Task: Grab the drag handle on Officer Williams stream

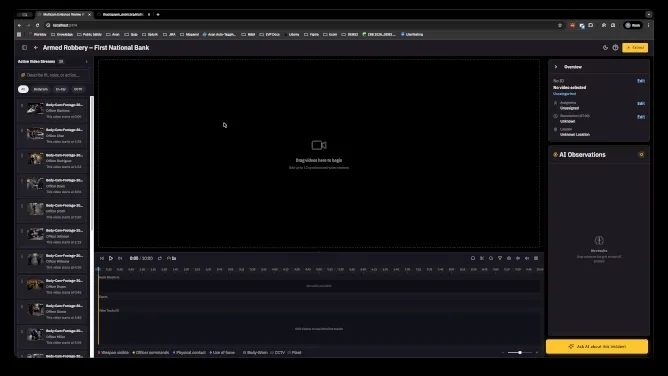Action: [22, 256]
